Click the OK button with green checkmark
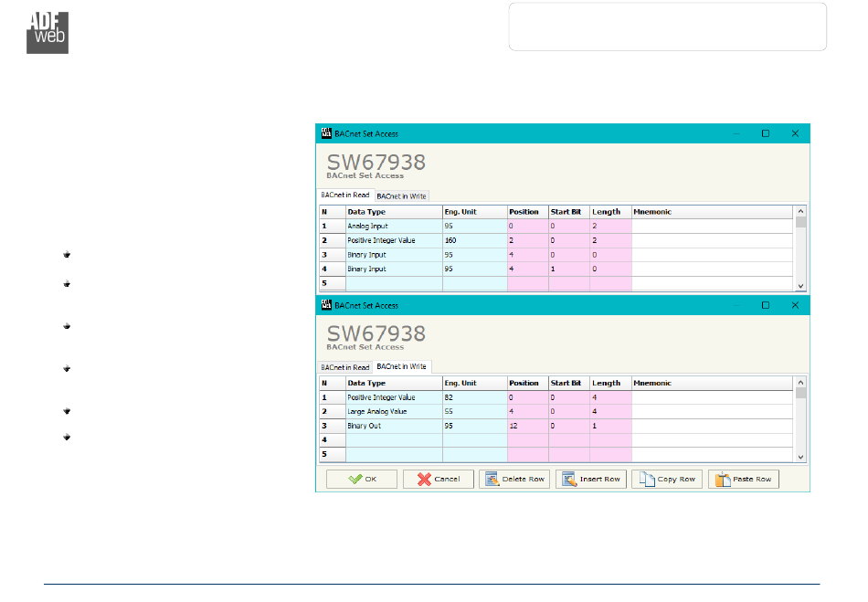Image resolution: width=868 pixels, height=602 pixels. 362,480
